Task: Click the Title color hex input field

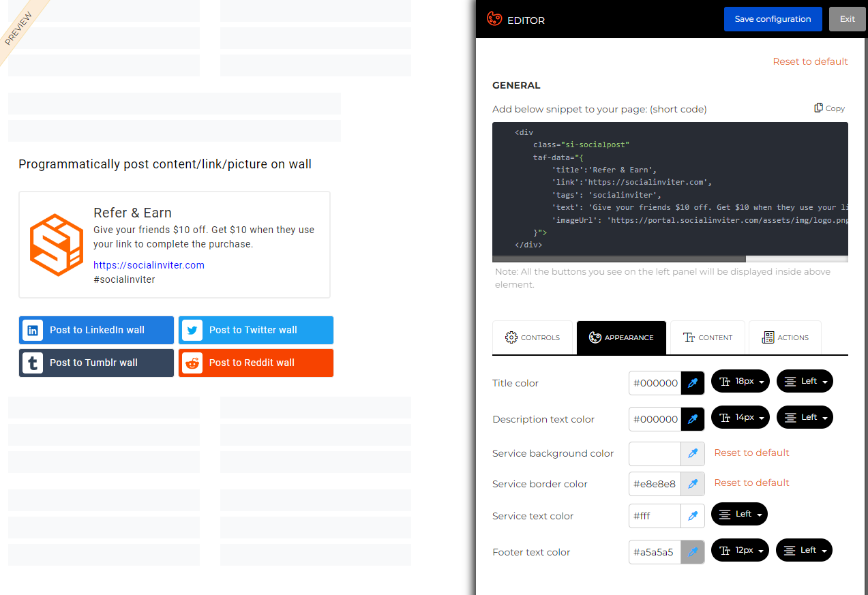Action: coord(655,383)
